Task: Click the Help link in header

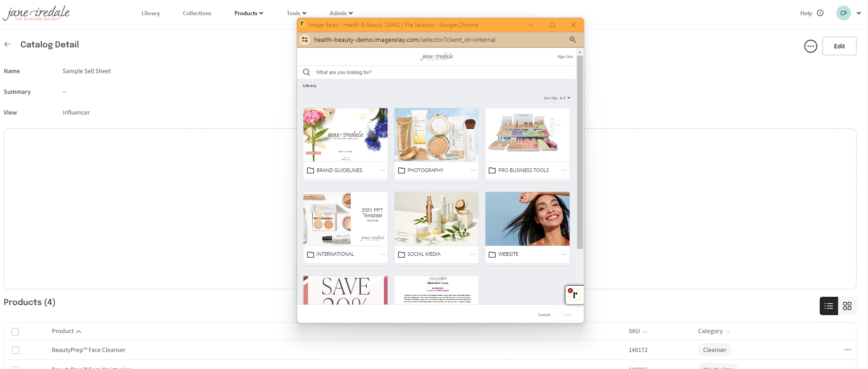Action: click(806, 13)
